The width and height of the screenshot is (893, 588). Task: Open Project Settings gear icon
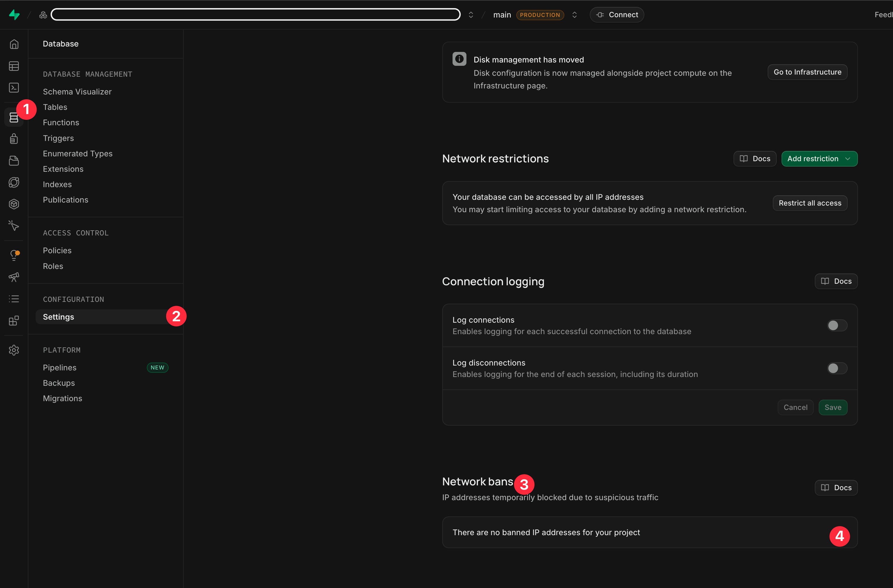pyautogui.click(x=14, y=350)
